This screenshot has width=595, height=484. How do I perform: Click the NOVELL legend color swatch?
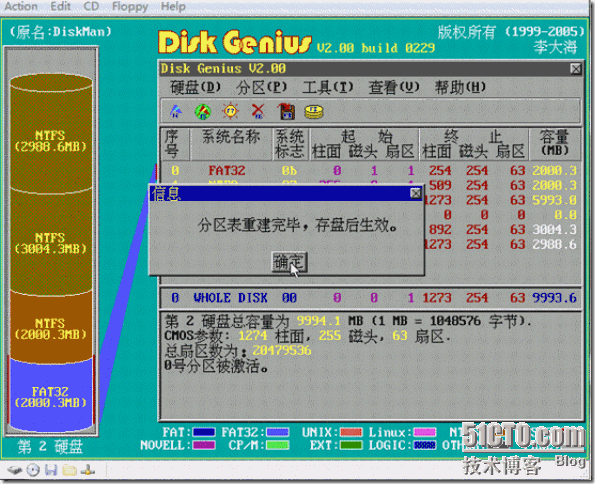click(204, 445)
